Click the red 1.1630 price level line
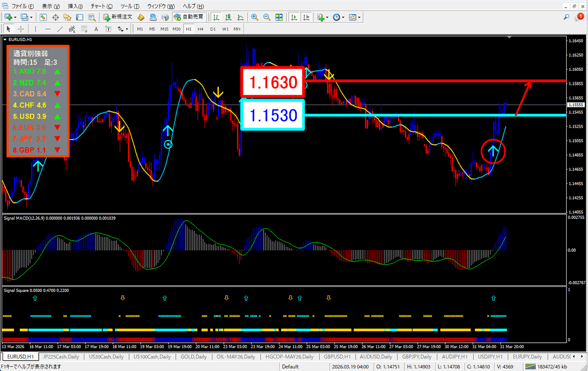 (x=436, y=81)
